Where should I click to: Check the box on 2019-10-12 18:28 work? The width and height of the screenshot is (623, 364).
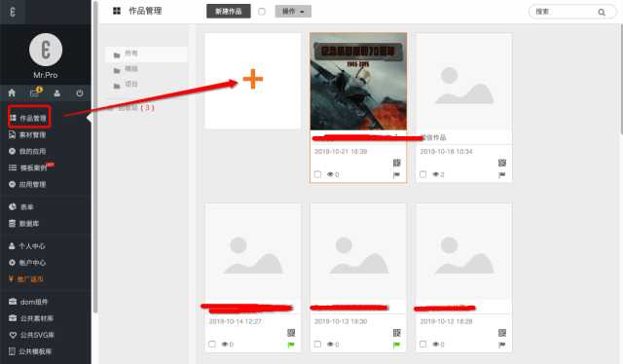[x=422, y=344]
